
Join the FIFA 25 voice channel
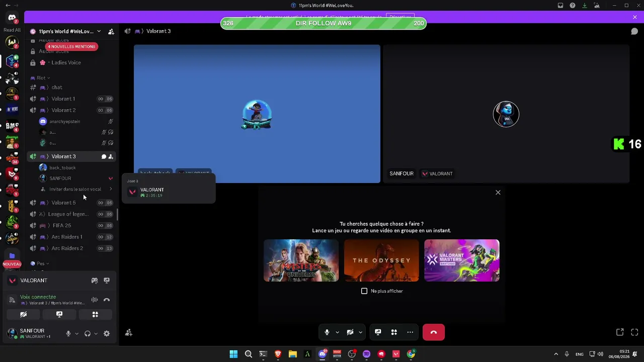pyautogui.click(x=71, y=226)
